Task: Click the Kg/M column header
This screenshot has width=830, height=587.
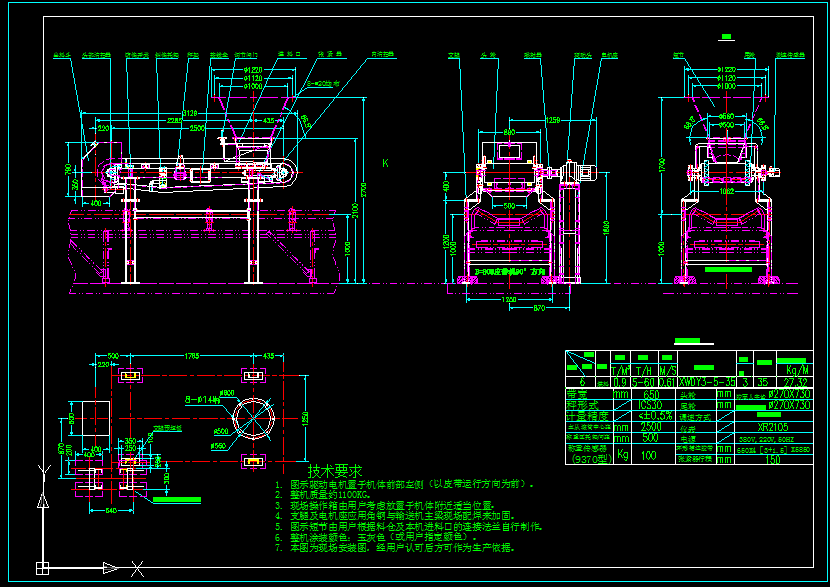Action: (x=796, y=369)
